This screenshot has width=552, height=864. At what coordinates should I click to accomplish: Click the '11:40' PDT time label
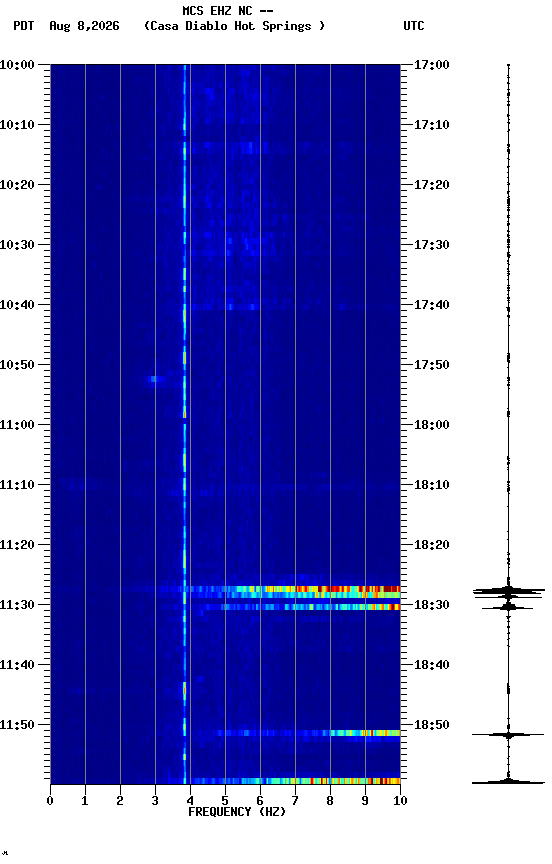[x=17, y=665]
